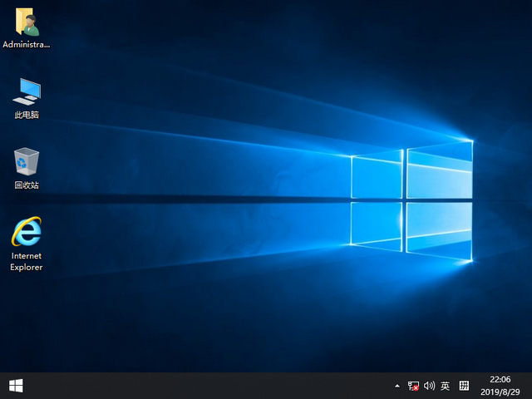The image size is (532, 399).
Task: Open the 拼 Pinyin IME icon
Action: 464,386
